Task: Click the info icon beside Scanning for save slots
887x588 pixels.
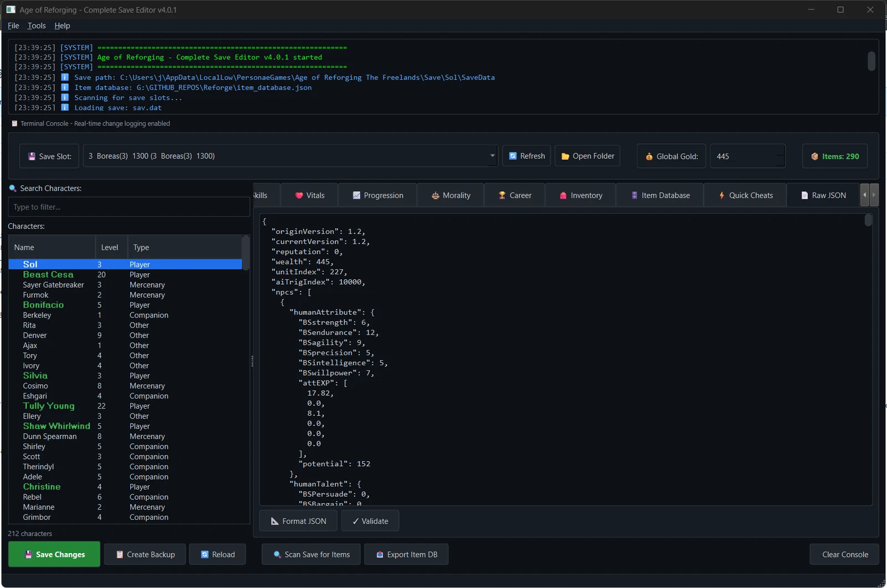Action: click(65, 98)
